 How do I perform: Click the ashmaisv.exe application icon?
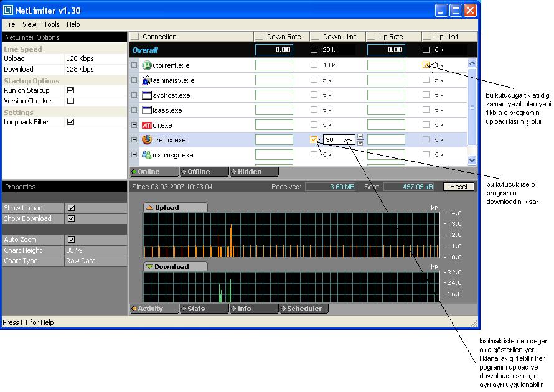[x=147, y=80]
